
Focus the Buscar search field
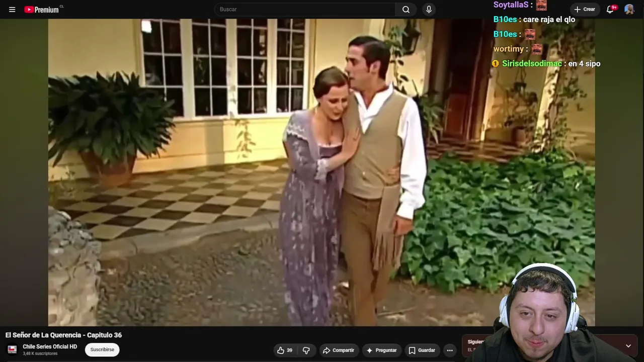tap(305, 10)
